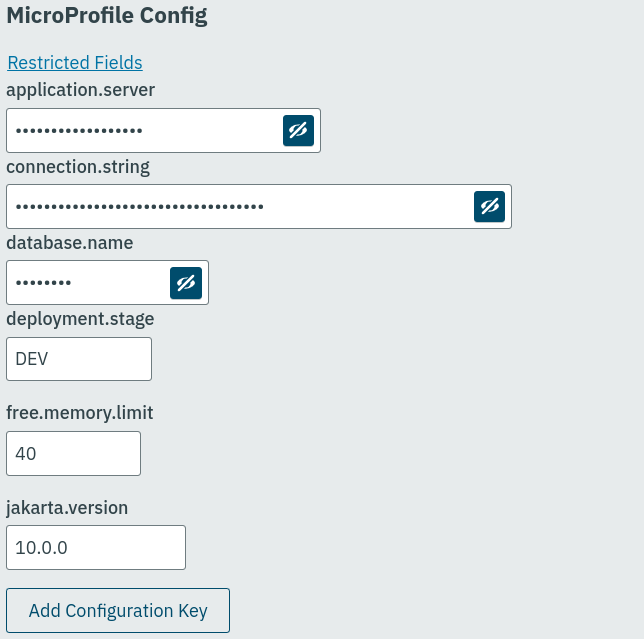
Task: Select the database.name label text
Action: click(70, 243)
